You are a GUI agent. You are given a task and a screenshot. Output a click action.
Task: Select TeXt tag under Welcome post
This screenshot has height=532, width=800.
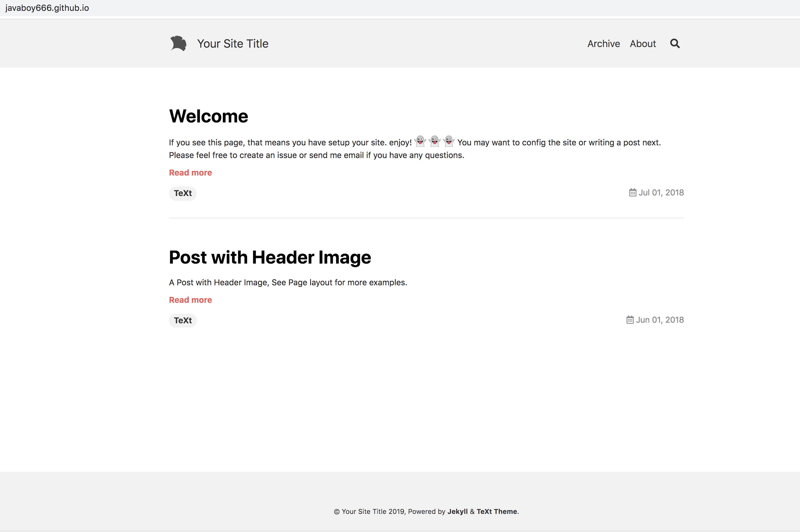pos(183,193)
